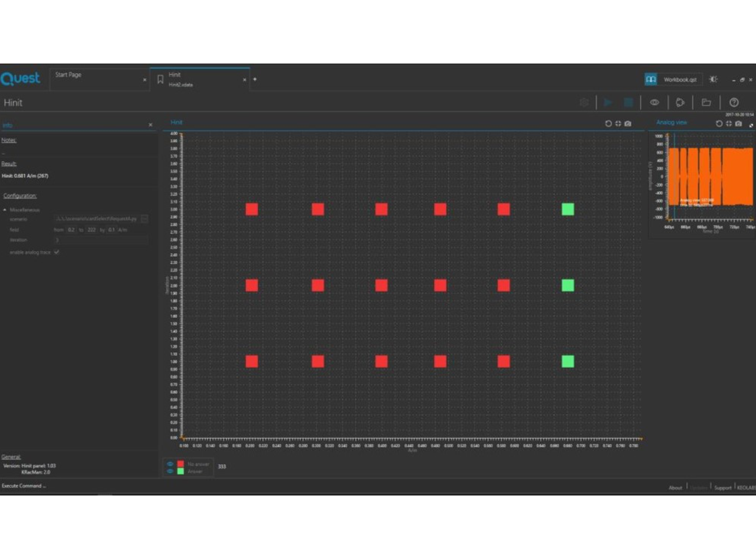Take snapshot of Hinit chart with camera icon
This screenshot has width=756, height=559.
[x=628, y=124]
